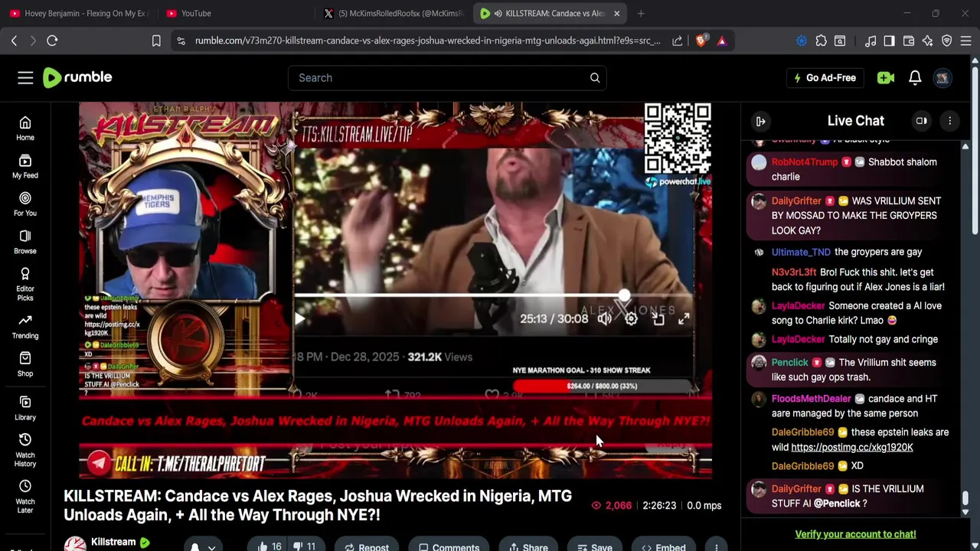Click the stream QR code
The width and height of the screenshot is (980, 551).
pos(678,139)
